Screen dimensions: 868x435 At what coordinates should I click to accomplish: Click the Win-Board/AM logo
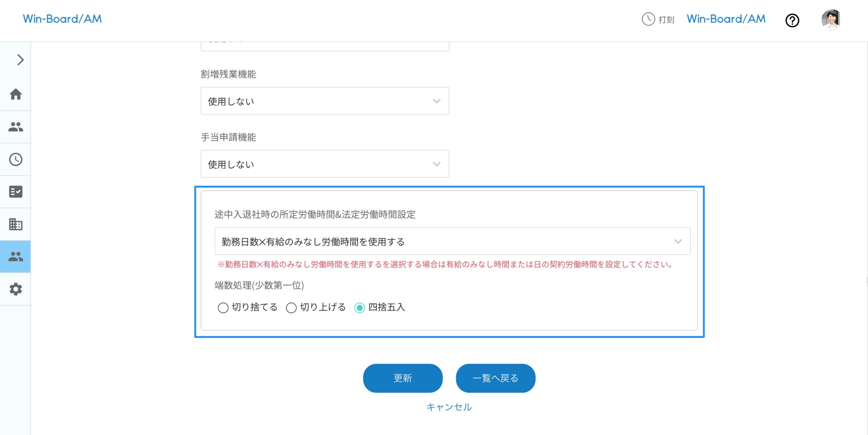point(62,19)
